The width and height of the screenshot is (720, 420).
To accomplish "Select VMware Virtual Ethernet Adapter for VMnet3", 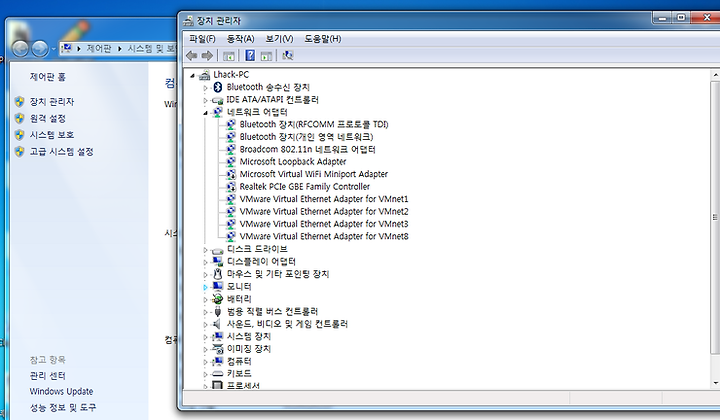I will [324, 224].
